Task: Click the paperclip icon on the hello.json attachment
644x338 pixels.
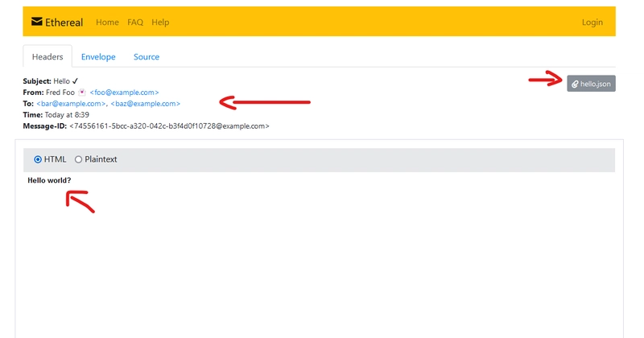Action: [x=575, y=84]
